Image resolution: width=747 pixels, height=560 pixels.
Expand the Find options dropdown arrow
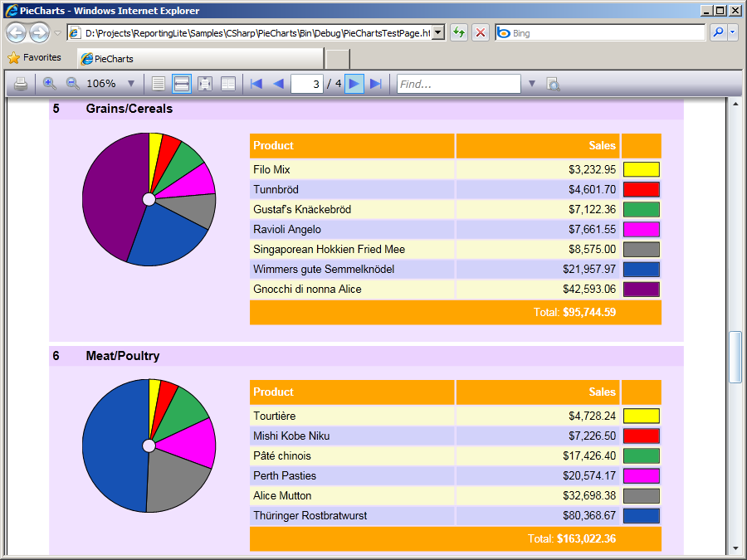tap(532, 84)
